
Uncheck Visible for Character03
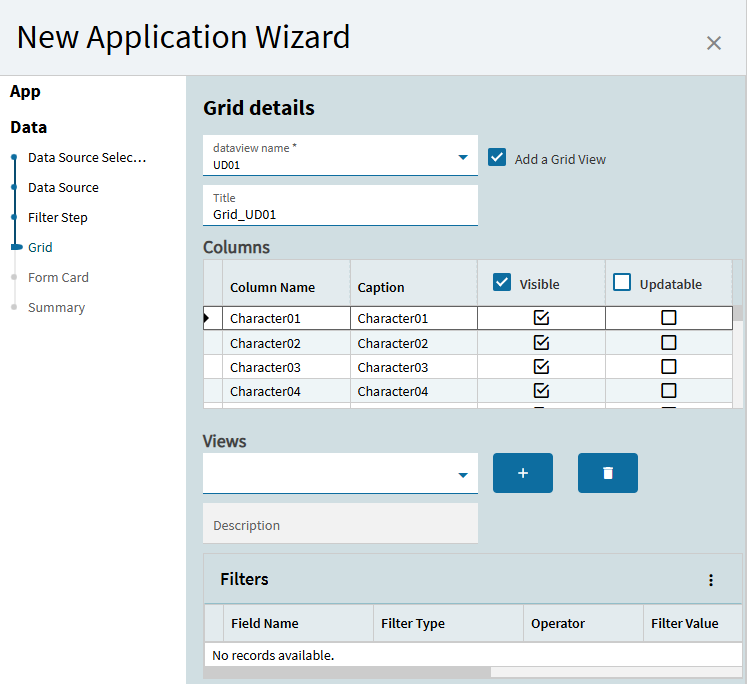(541, 367)
